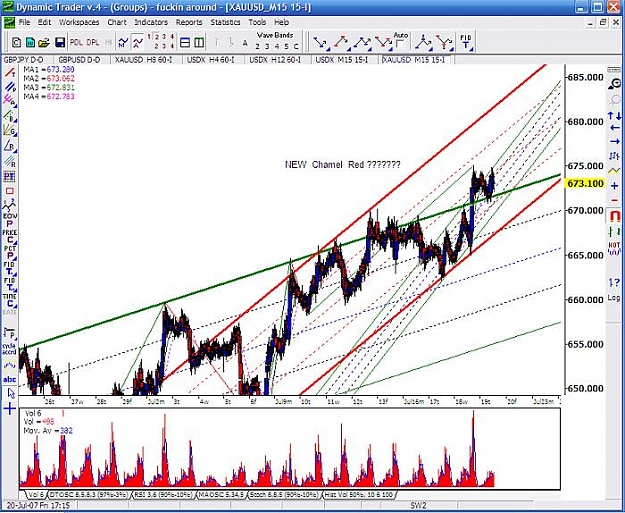This screenshot has height=513, width=625.
Task: Toggle the Log scale button
Action: (614, 297)
